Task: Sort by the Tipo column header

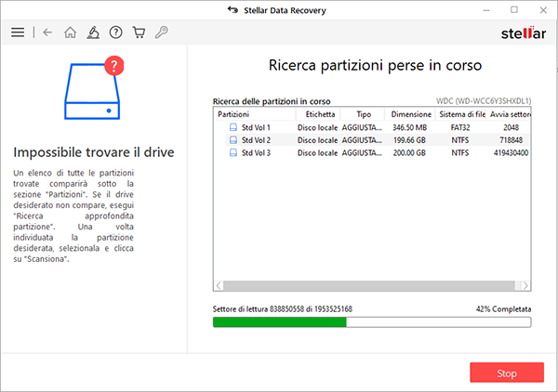Action: (363, 114)
